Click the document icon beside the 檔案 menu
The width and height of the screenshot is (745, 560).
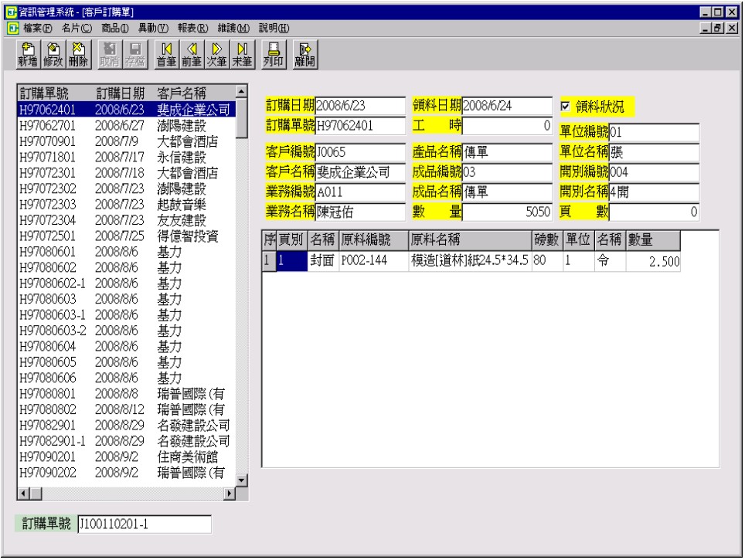[x=13, y=28]
